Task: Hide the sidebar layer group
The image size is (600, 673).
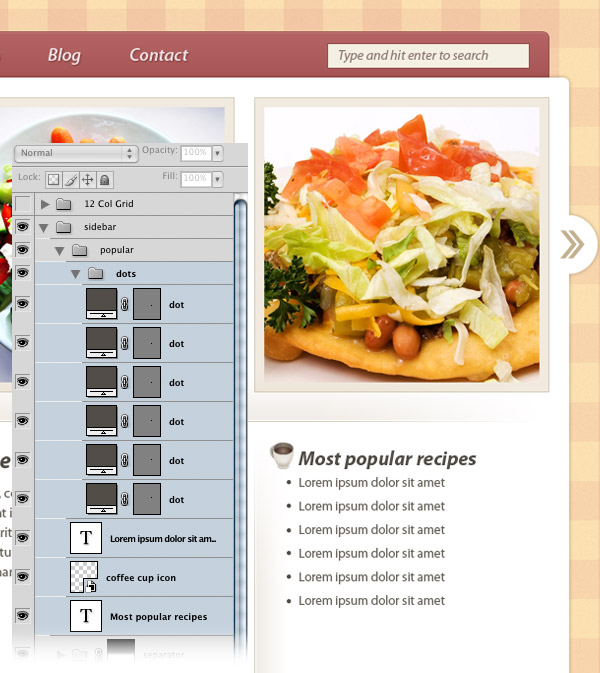Action: (23, 227)
